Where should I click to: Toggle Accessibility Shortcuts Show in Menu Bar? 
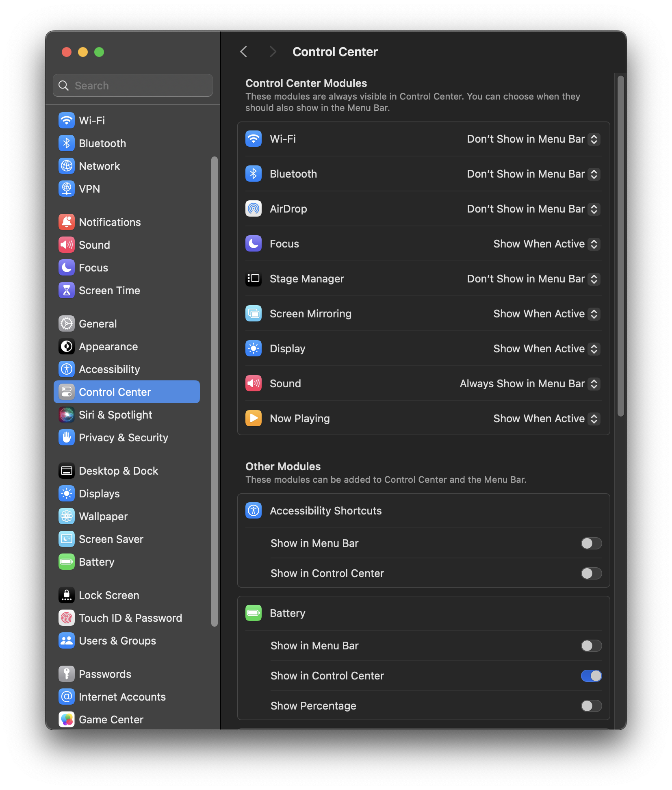tap(591, 543)
